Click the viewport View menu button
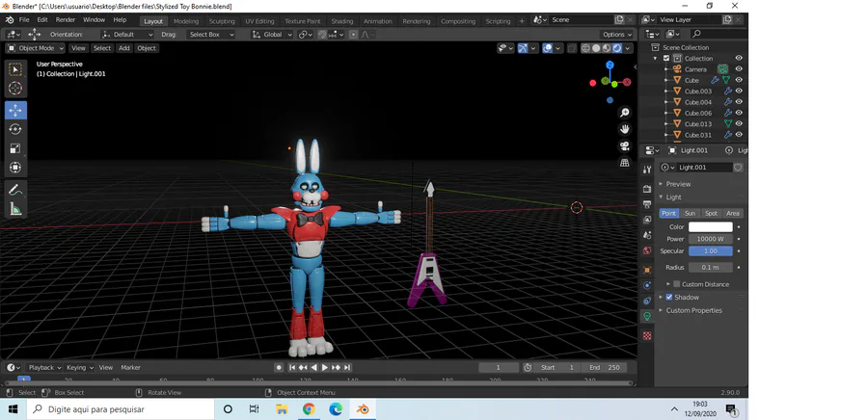 [x=79, y=48]
